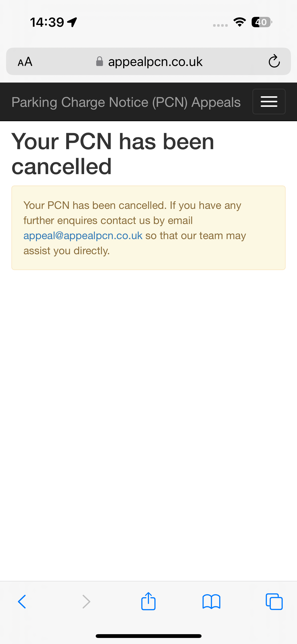Open the Bookmarks book icon
Screen dimensions: 297x644
(x=211, y=602)
